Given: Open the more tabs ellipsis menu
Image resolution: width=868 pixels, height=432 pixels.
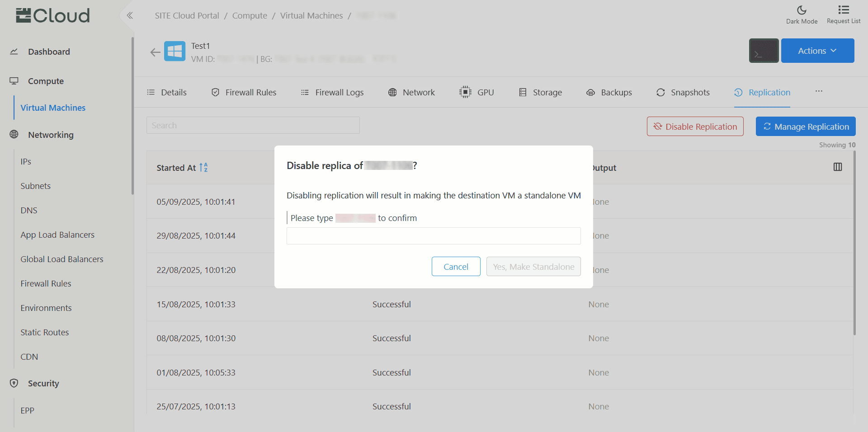Looking at the screenshot, I should pos(819,91).
